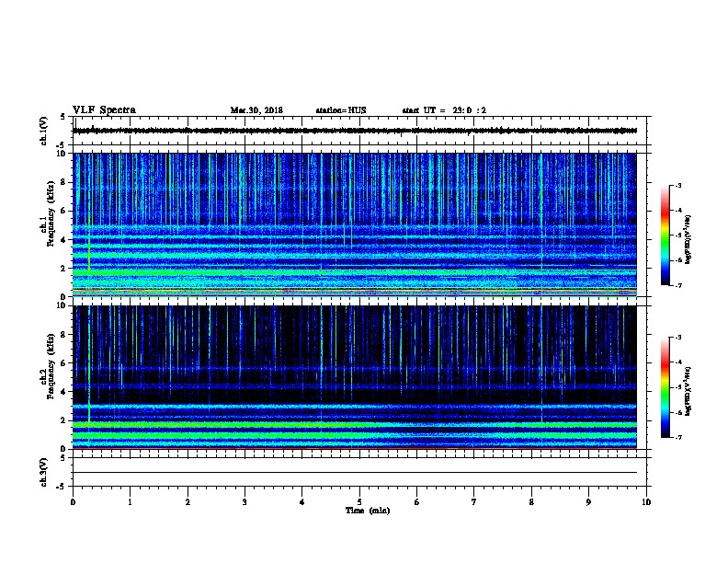The image size is (728, 563).
Task: Click the ch.1 spectrogram plot area
Action: (x=354, y=224)
